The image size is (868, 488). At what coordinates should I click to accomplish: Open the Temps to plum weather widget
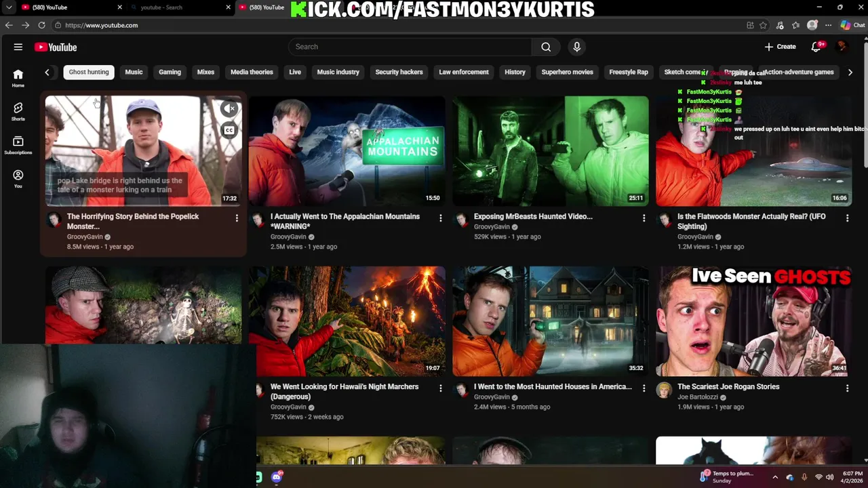(x=726, y=477)
